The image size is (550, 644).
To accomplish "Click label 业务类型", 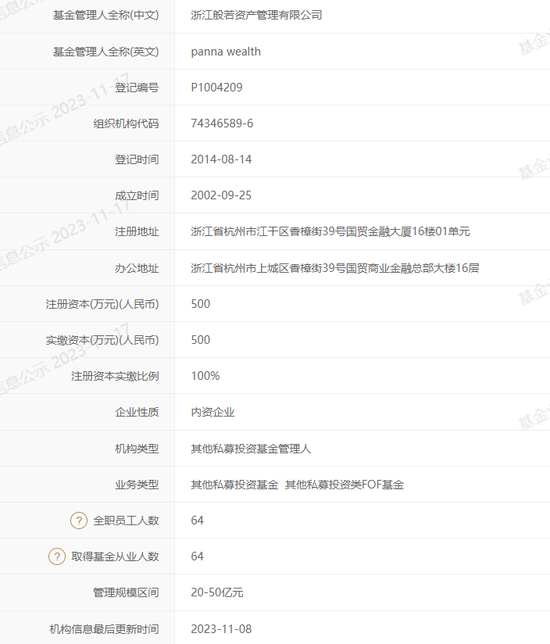I will (137, 485).
